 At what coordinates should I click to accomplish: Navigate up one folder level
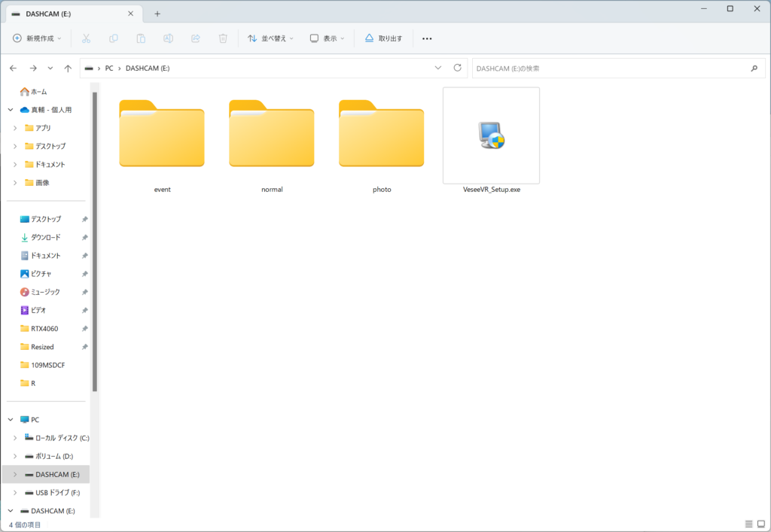point(68,68)
